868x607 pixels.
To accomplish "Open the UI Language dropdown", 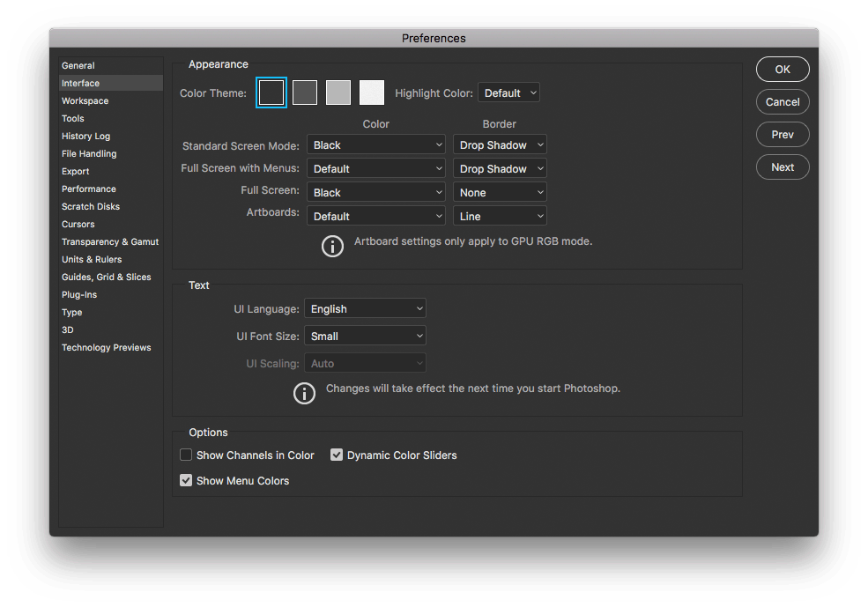I will tap(366, 308).
